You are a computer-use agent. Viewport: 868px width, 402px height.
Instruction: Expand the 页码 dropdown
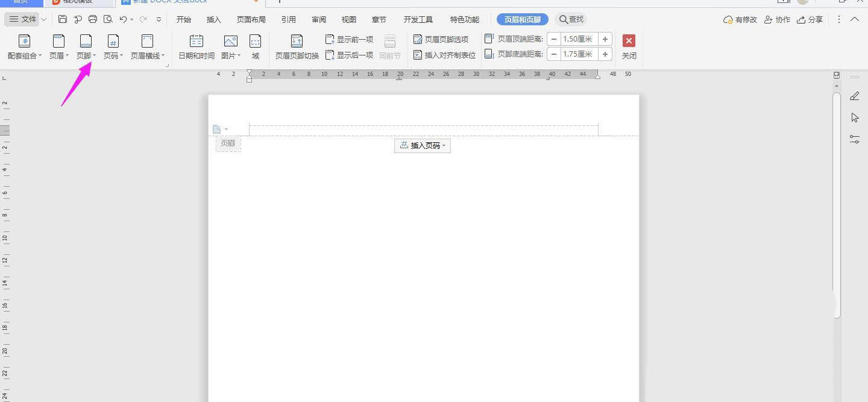(x=113, y=46)
